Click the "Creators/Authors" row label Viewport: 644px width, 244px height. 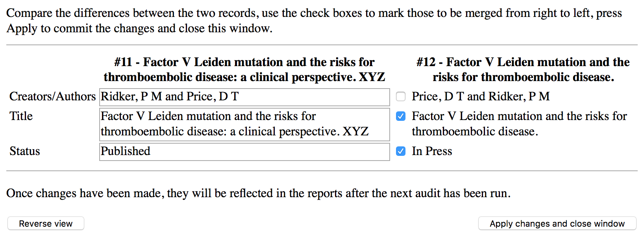pos(52,96)
